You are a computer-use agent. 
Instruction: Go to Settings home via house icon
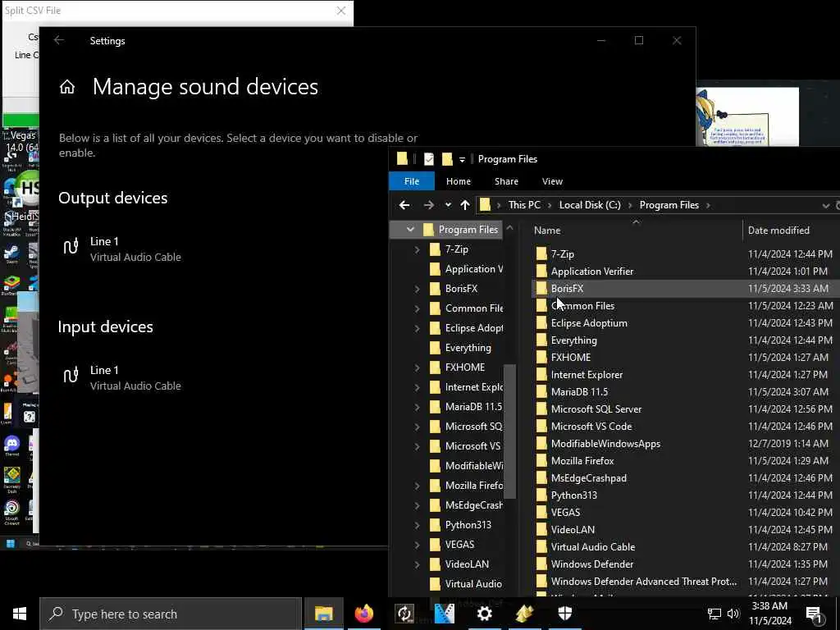click(67, 87)
